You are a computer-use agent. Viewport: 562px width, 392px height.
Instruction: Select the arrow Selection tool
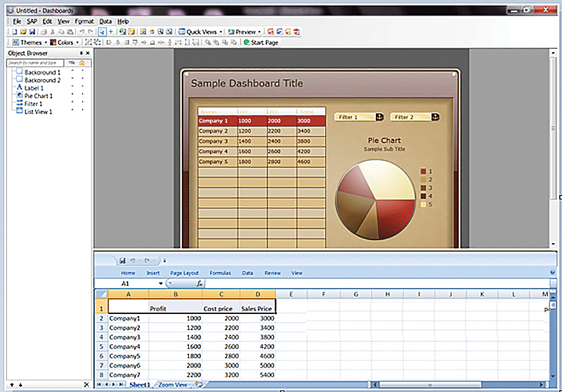102,32
